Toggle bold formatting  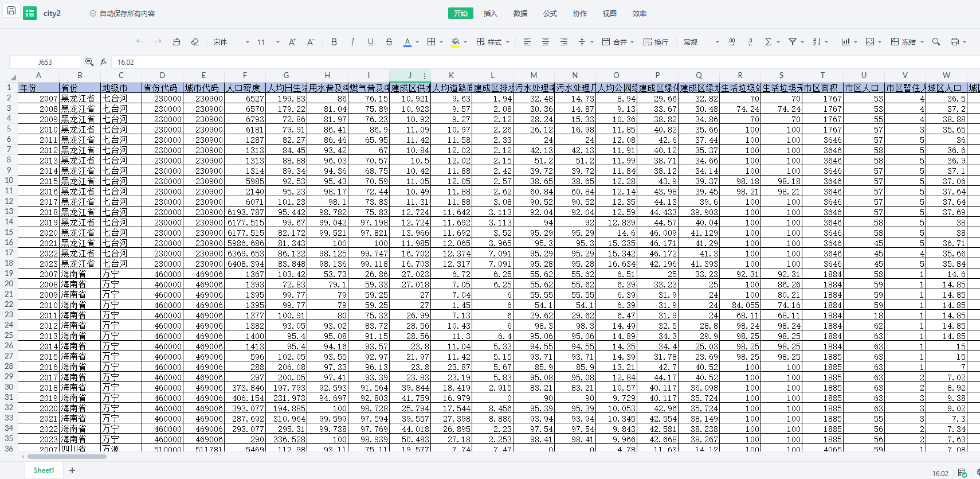click(334, 42)
